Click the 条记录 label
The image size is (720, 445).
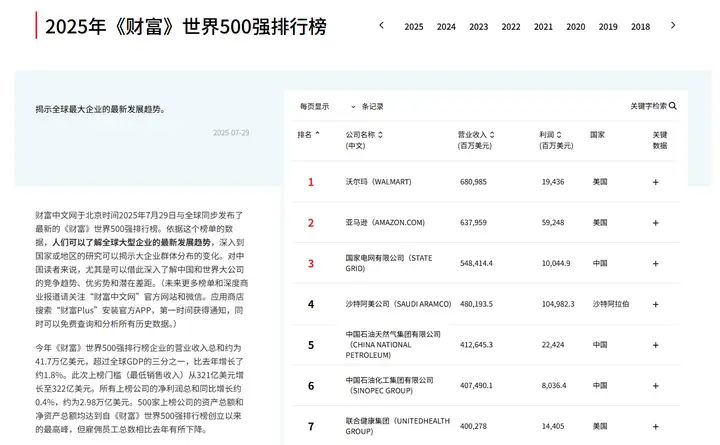(372, 107)
